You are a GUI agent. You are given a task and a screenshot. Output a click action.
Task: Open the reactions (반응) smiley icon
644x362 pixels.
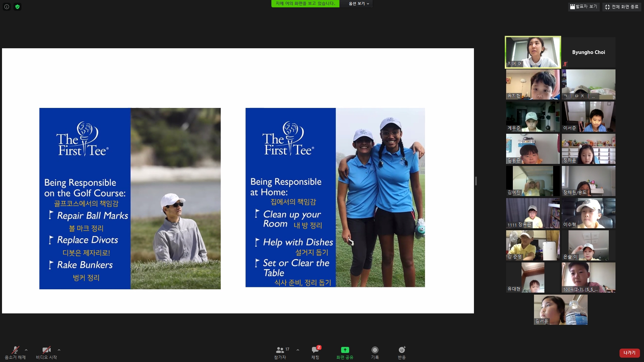coord(401,350)
